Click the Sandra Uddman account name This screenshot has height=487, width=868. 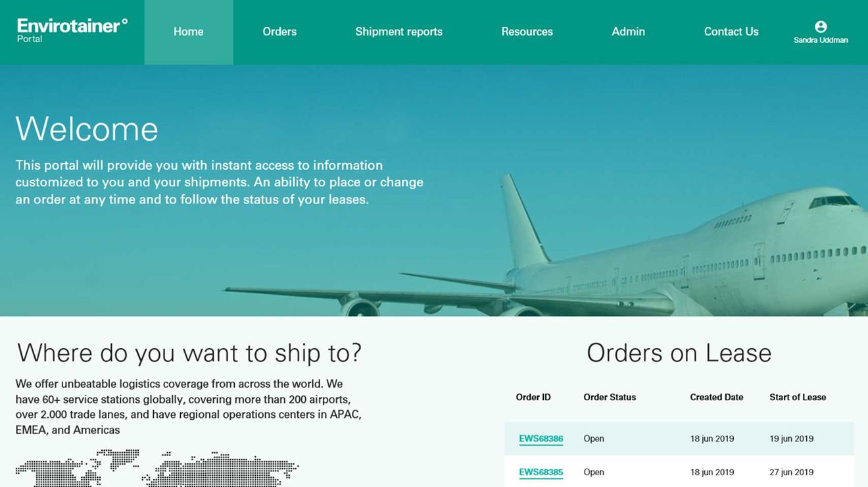click(x=821, y=40)
